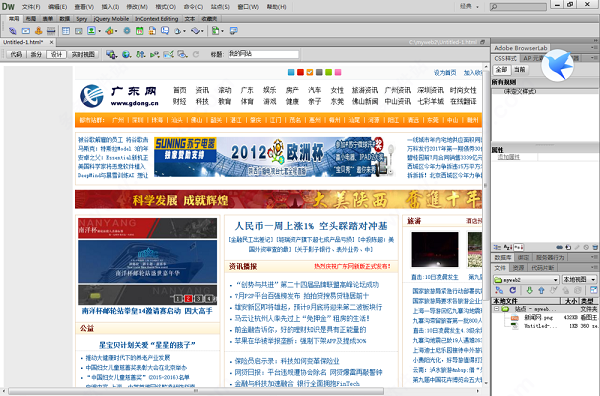Viewport: 600px width, 396px height.
Task: Open Adobe BrowserLab panel options menu
Action: click(594, 48)
